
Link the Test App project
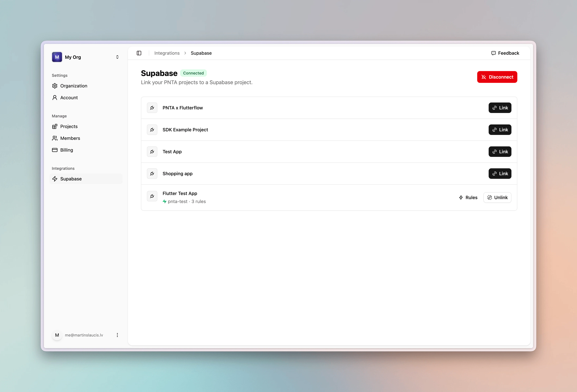[500, 152]
